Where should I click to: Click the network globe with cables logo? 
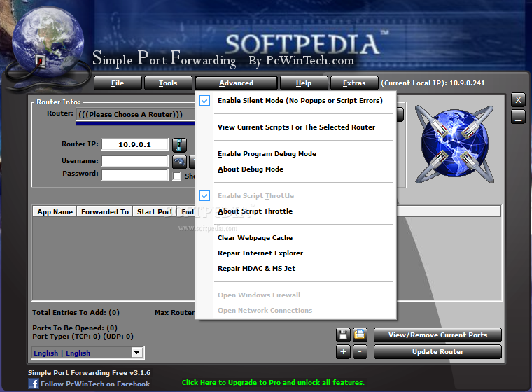coord(454,144)
